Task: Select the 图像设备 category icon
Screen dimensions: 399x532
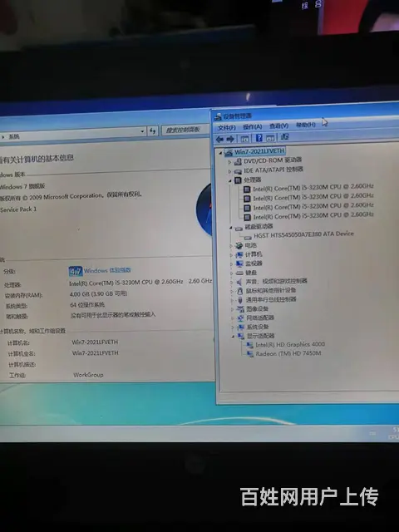Action: [240, 309]
